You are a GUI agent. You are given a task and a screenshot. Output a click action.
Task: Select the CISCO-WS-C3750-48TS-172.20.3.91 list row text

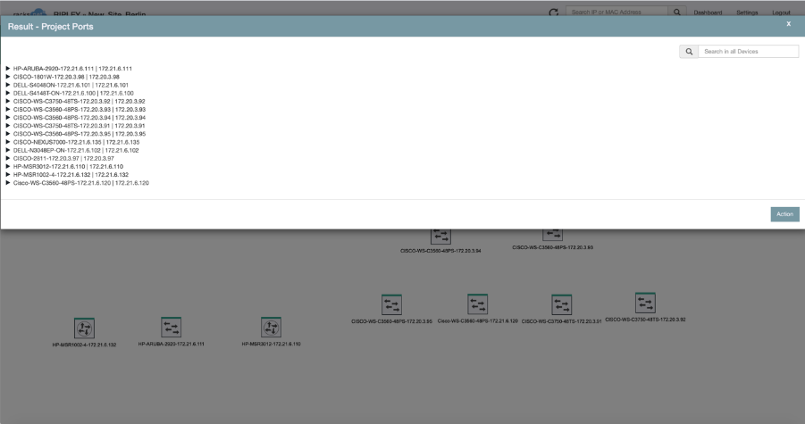click(79, 126)
